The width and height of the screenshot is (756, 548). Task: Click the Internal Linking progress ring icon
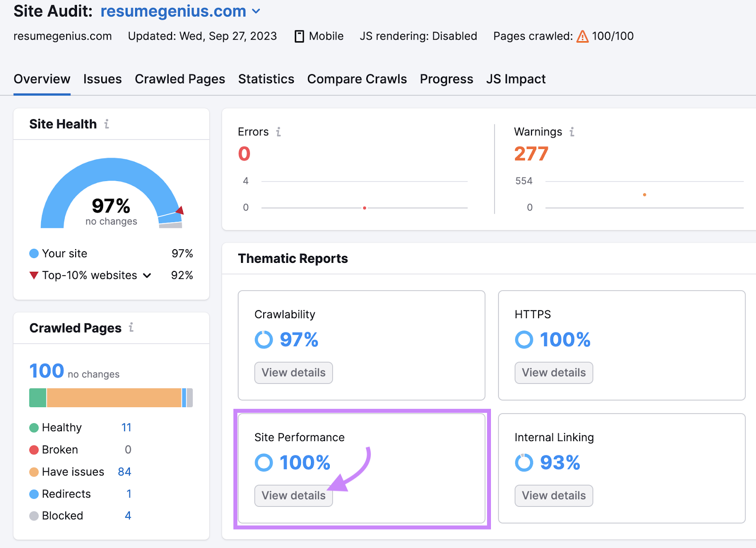(524, 462)
